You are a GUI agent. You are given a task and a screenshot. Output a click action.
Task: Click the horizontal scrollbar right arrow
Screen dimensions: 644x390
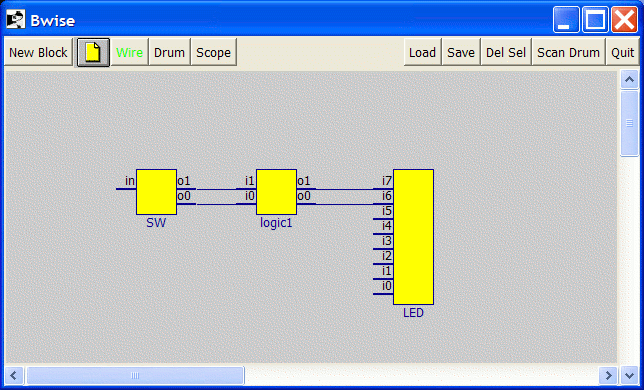pyautogui.click(x=608, y=375)
